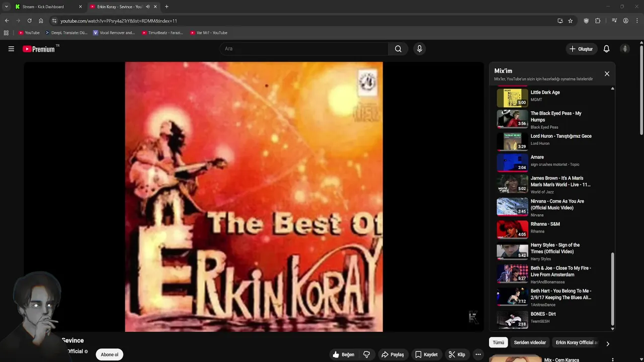
Task: Select the Tümü filter chip
Action: pyautogui.click(x=498, y=342)
